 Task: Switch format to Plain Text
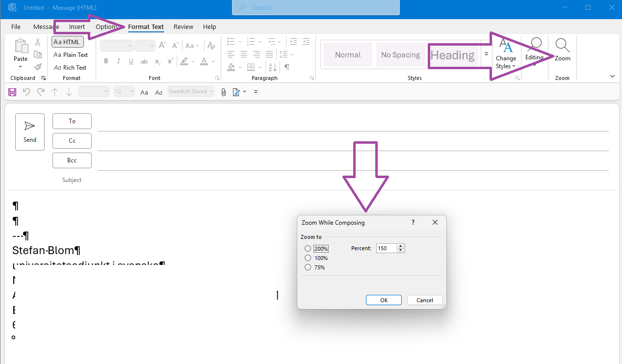[x=71, y=55]
